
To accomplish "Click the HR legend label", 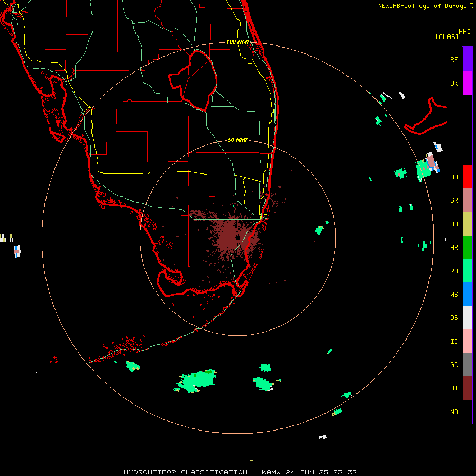I will pos(454,248).
